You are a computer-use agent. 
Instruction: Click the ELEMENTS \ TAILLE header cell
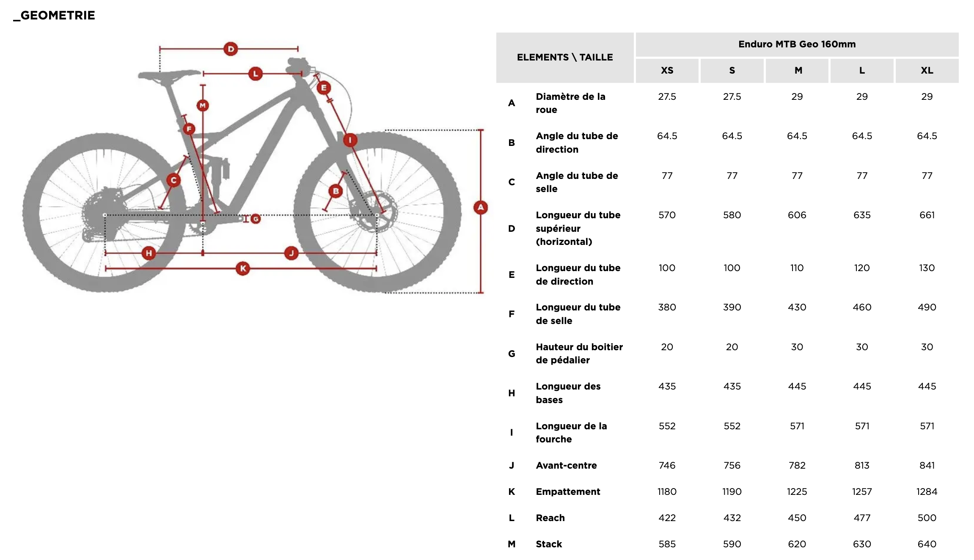click(565, 58)
